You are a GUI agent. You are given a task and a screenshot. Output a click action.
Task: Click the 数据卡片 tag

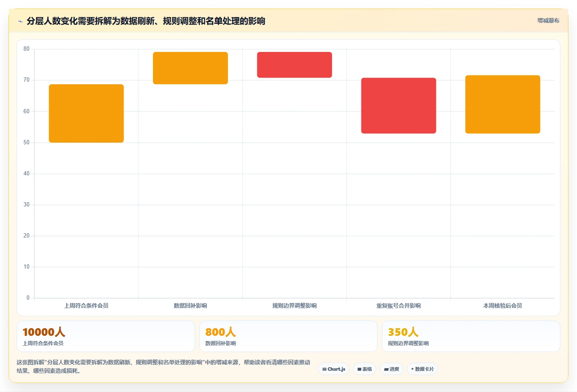click(x=422, y=369)
